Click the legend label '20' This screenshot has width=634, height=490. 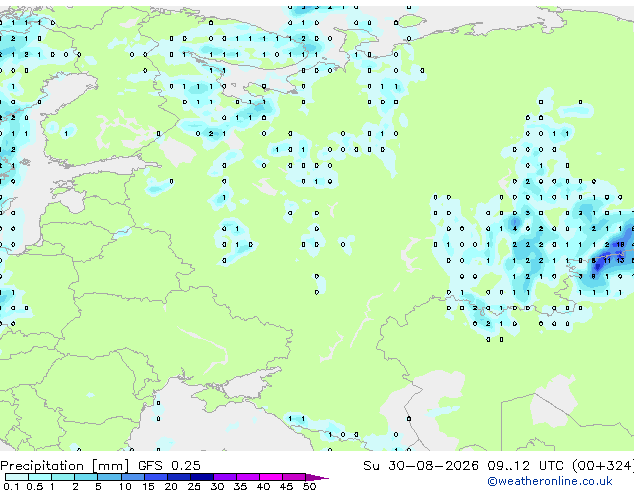171,486
